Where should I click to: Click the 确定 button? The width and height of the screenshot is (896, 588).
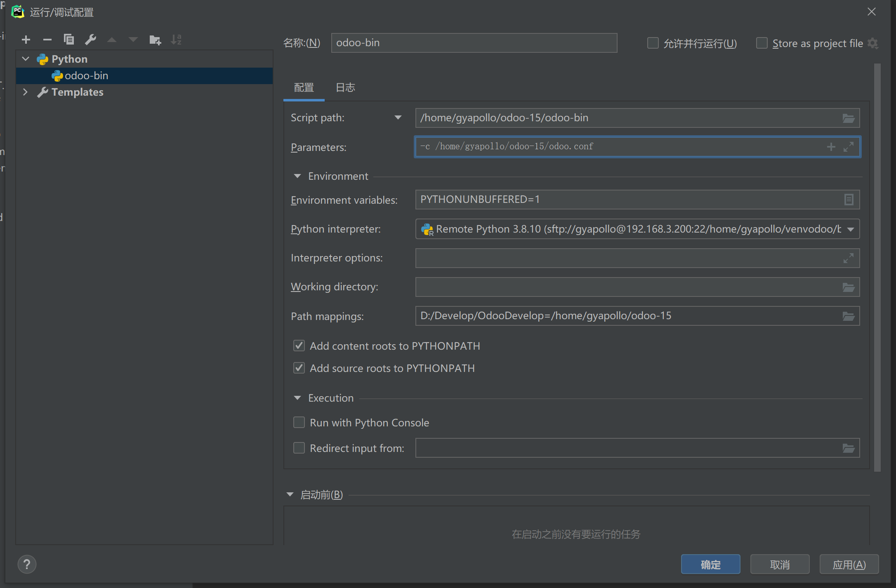tap(710, 564)
